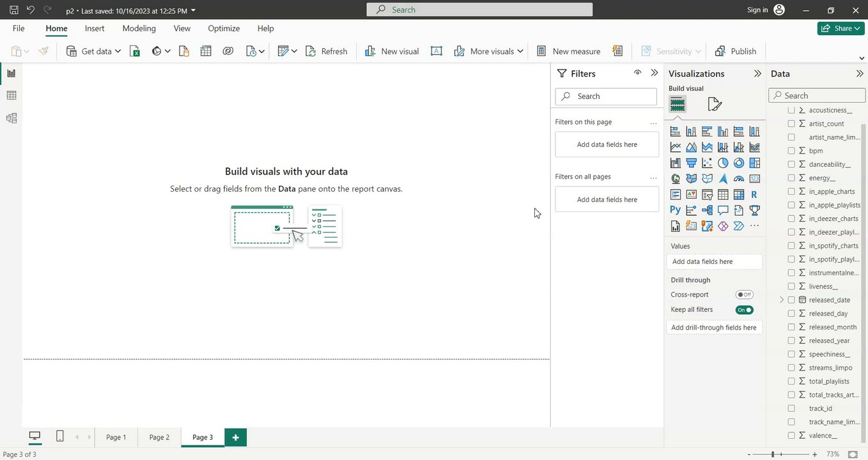868x460 pixels.
Task: Select the Treemap visual
Action: 755,163
